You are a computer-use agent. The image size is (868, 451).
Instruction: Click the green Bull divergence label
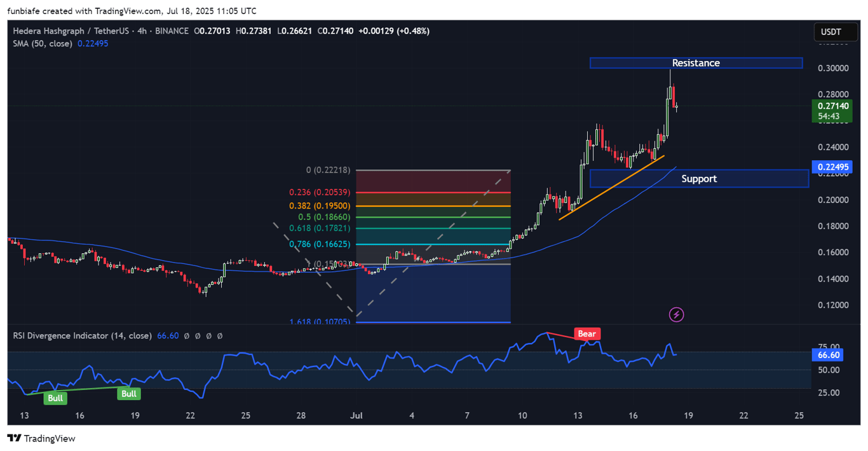tap(55, 398)
